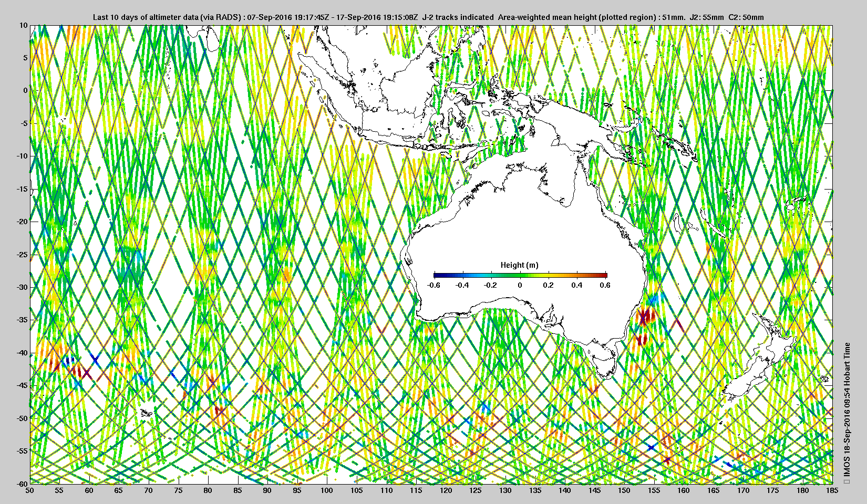Viewport: 867px width, 504px height.
Task: Click the positive '0.4' colorbar tick label
Action: tap(577, 285)
